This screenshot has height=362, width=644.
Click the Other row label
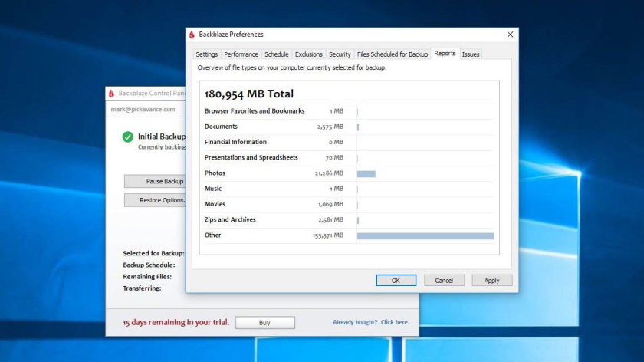213,235
